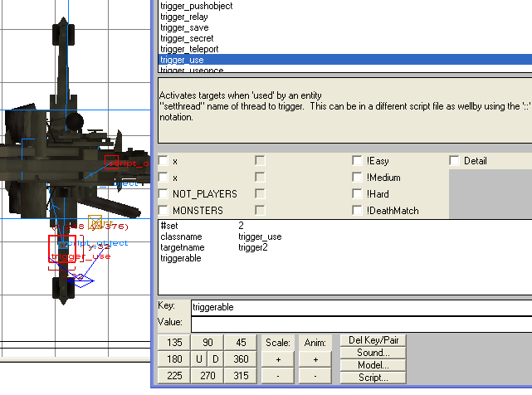Click the Key input field
The width and height of the screenshot is (532, 395).
tap(360, 307)
